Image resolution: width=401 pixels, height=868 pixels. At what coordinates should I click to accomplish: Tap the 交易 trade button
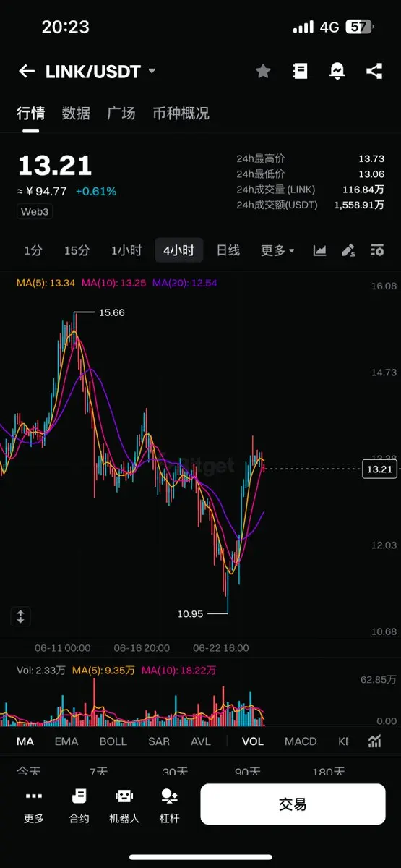(293, 804)
